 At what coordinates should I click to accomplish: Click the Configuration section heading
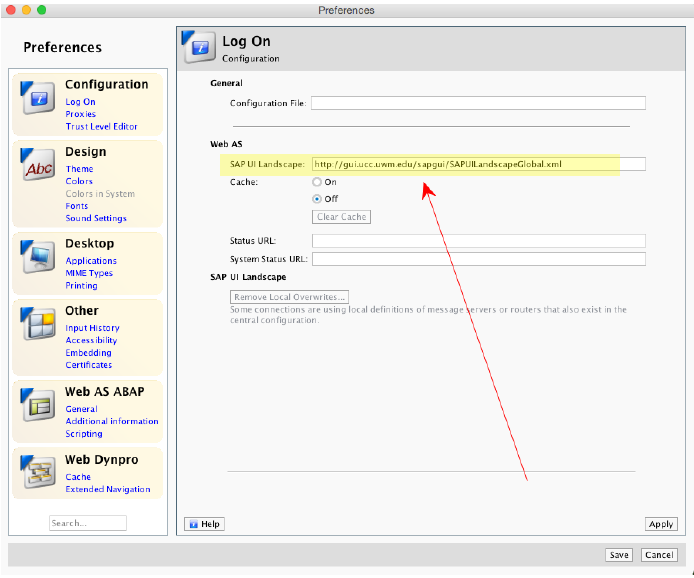click(x=107, y=85)
